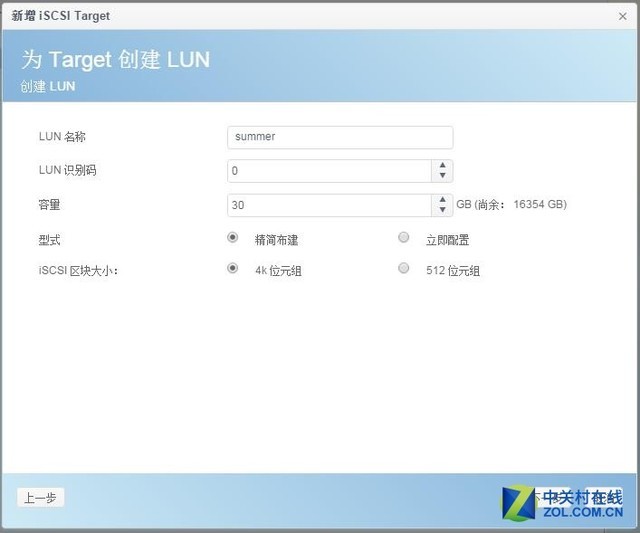The image size is (640, 533).
Task: Select the 4k 位元组 block size
Action: pos(233,268)
